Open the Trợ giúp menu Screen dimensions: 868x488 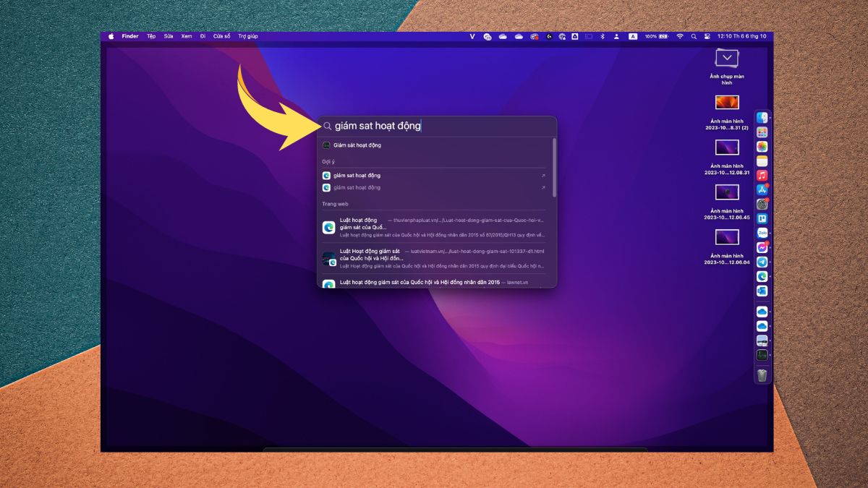[x=248, y=36]
